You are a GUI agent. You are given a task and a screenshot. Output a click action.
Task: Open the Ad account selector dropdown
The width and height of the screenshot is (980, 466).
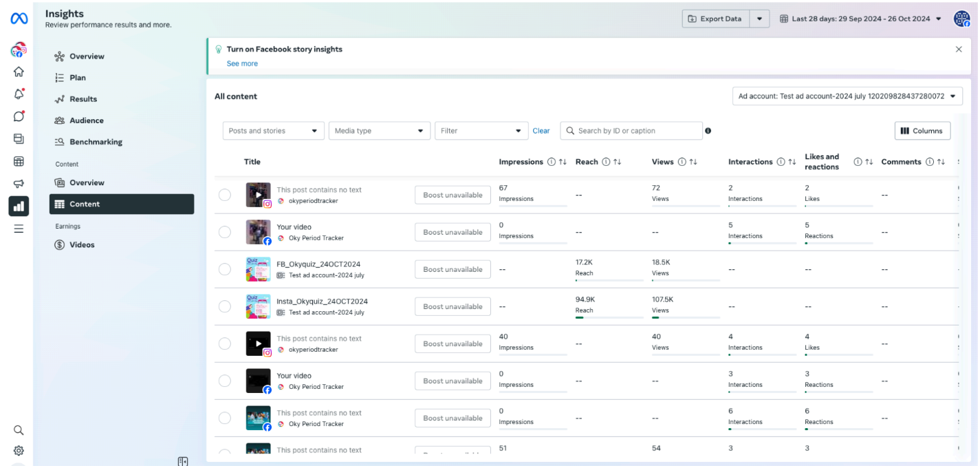click(x=847, y=96)
